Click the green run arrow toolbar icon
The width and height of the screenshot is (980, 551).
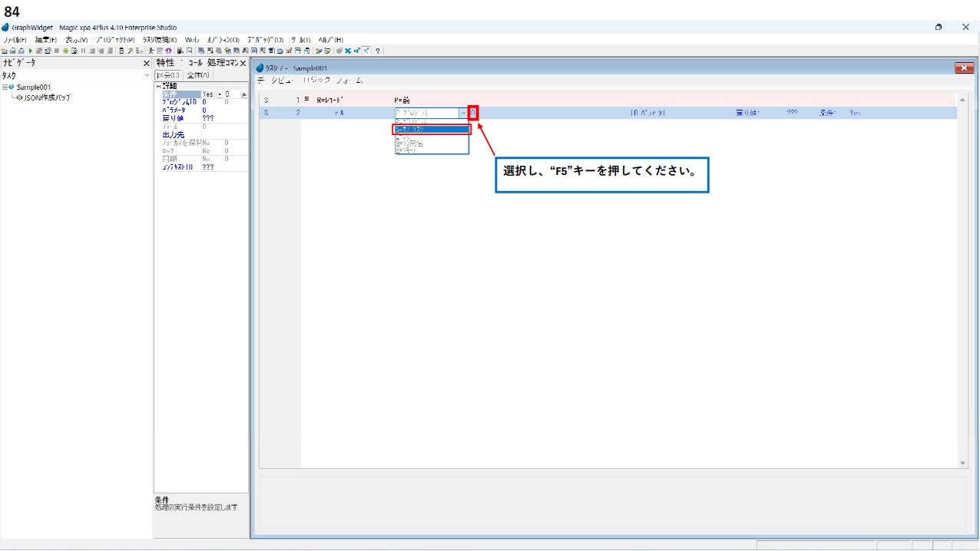click(31, 51)
